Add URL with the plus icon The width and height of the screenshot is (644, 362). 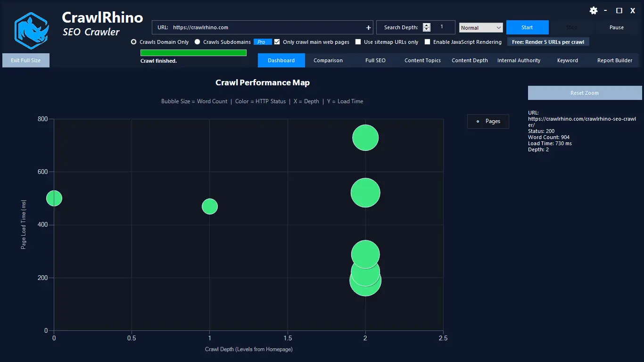pyautogui.click(x=368, y=27)
